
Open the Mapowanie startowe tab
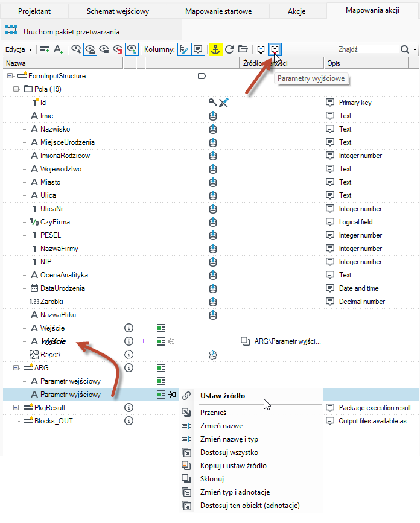click(218, 11)
